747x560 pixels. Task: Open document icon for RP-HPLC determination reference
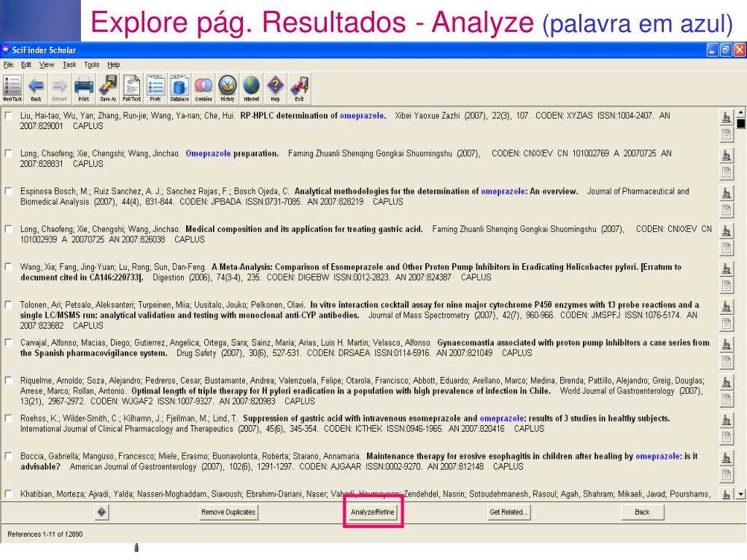[x=726, y=135]
